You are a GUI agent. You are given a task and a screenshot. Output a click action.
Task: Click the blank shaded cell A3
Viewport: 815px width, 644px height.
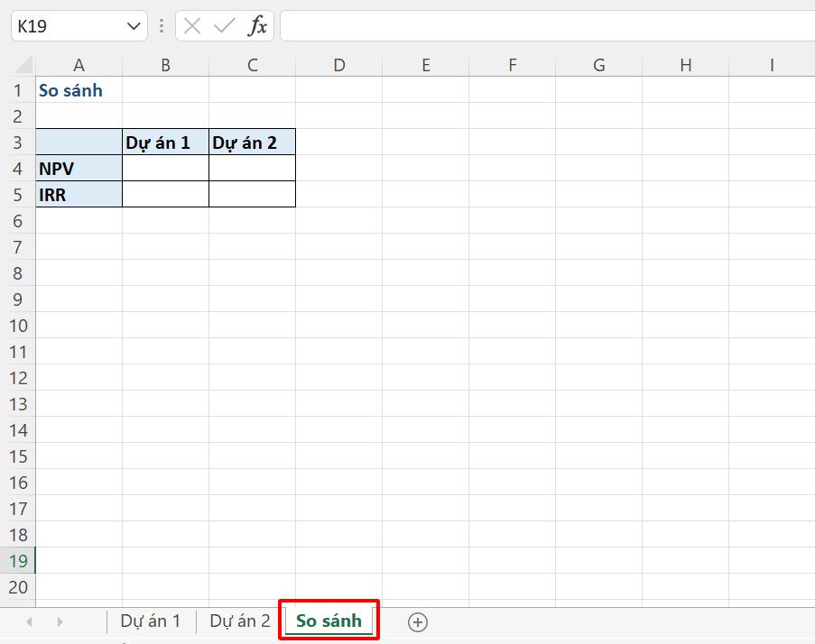(x=79, y=143)
